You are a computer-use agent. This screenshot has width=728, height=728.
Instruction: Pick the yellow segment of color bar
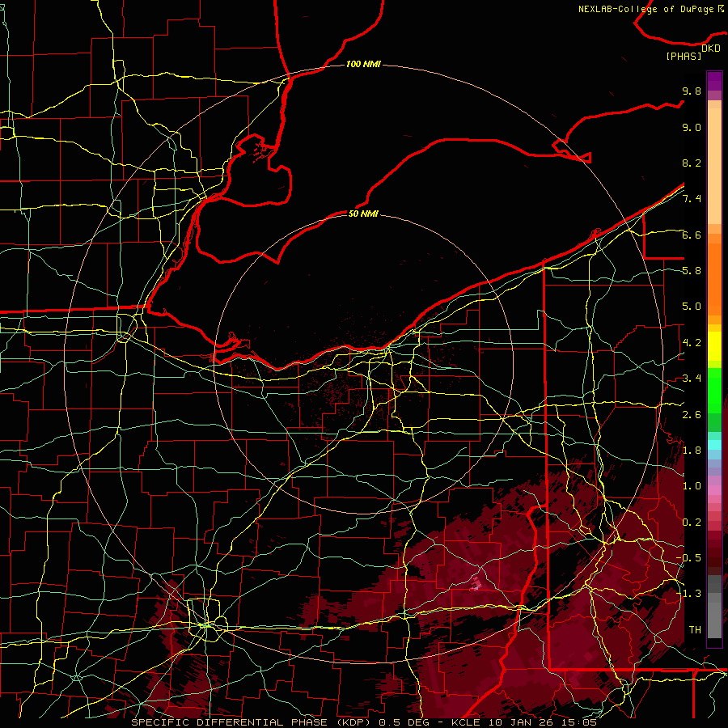click(714, 346)
